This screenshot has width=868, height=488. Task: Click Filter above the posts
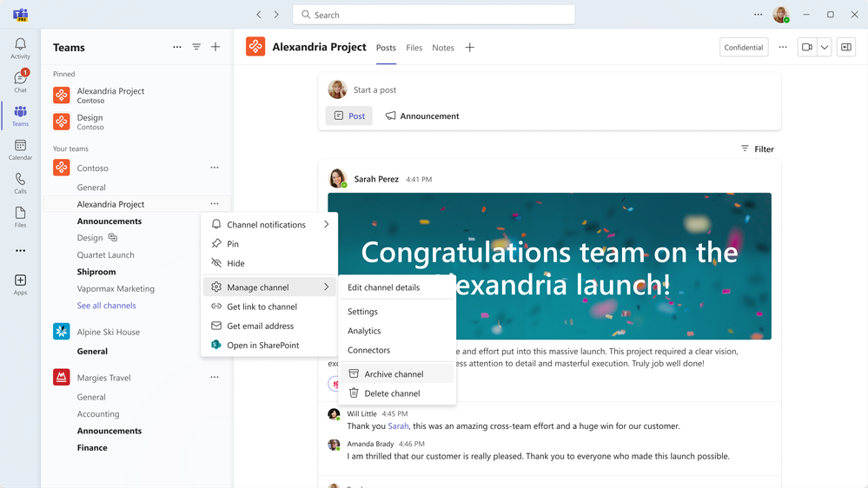click(758, 148)
